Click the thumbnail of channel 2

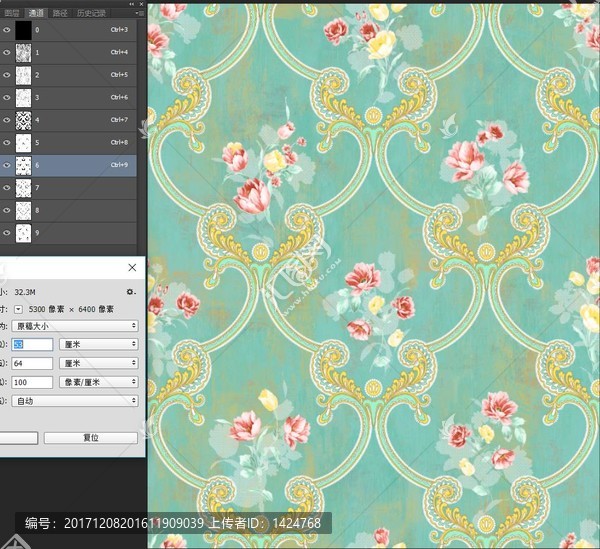point(23,75)
